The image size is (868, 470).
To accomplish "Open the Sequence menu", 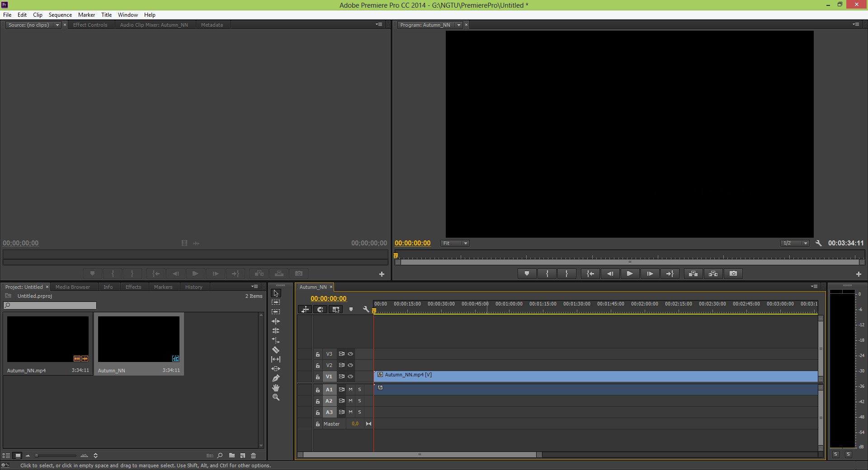I will point(60,15).
